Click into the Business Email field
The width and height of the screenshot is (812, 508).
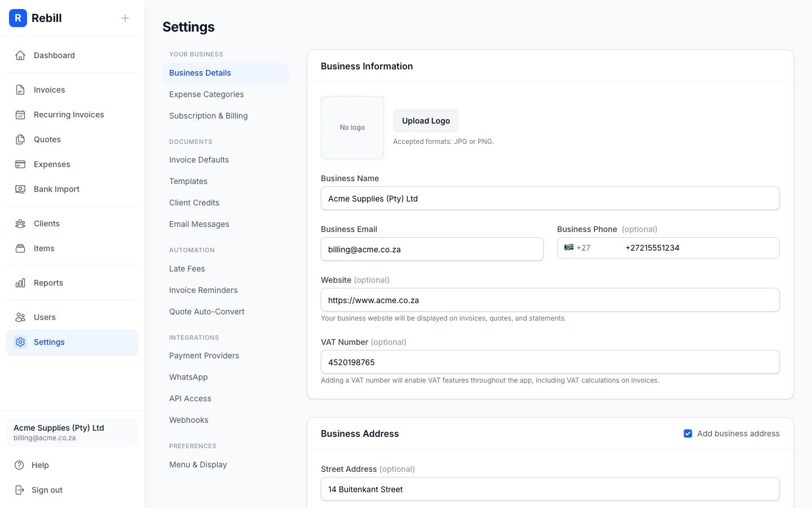click(x=432, y=249)
